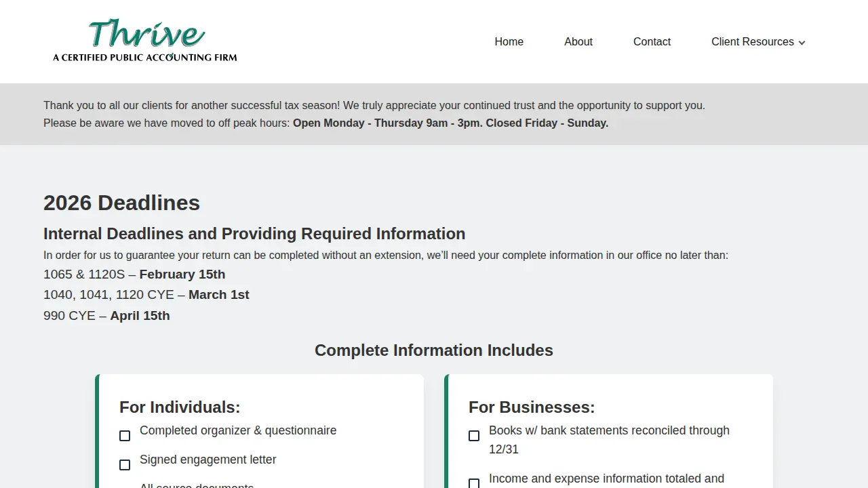Click Internal Deadlines and Providing Required Information
Viewport: 868px width, 488px height.
tap(254, 234)
